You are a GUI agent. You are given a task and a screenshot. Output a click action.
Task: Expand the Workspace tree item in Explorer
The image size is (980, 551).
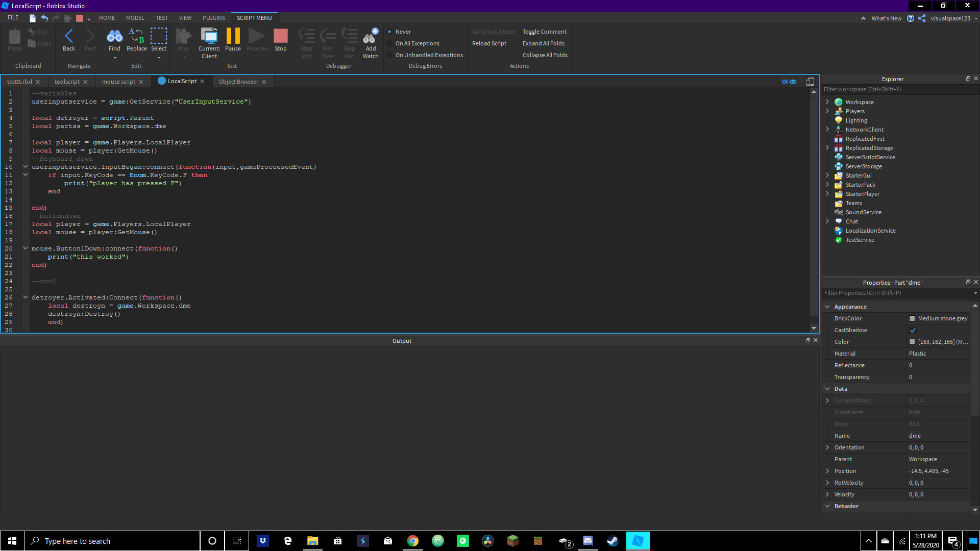coord(827,102)
